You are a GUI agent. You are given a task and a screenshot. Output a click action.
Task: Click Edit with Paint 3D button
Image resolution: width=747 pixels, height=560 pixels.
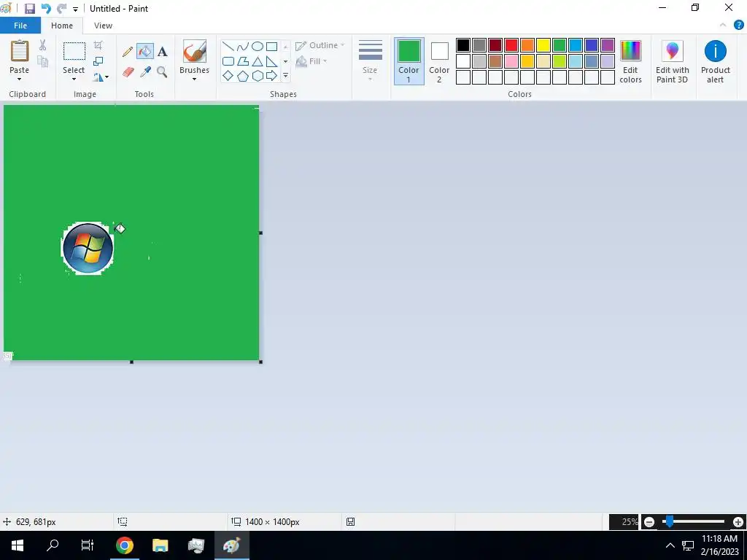pos(672,61)
